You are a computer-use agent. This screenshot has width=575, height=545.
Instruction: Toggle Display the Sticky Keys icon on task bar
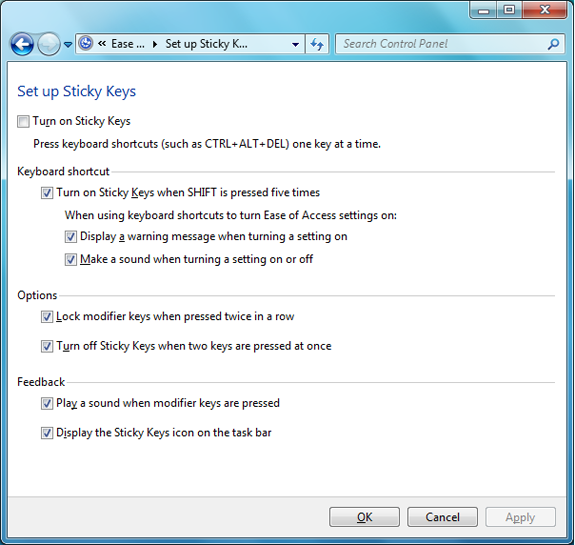(47, 433)
